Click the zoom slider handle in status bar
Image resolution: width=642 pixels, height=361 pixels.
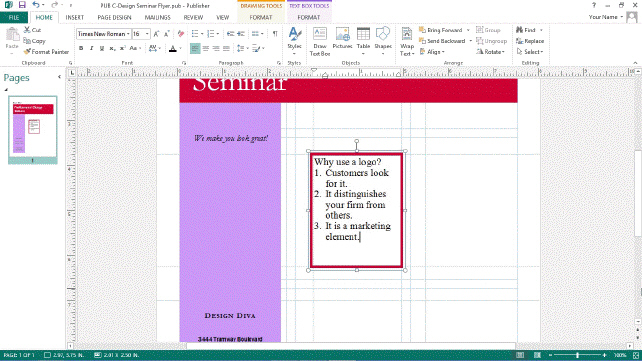pos(577,355)
